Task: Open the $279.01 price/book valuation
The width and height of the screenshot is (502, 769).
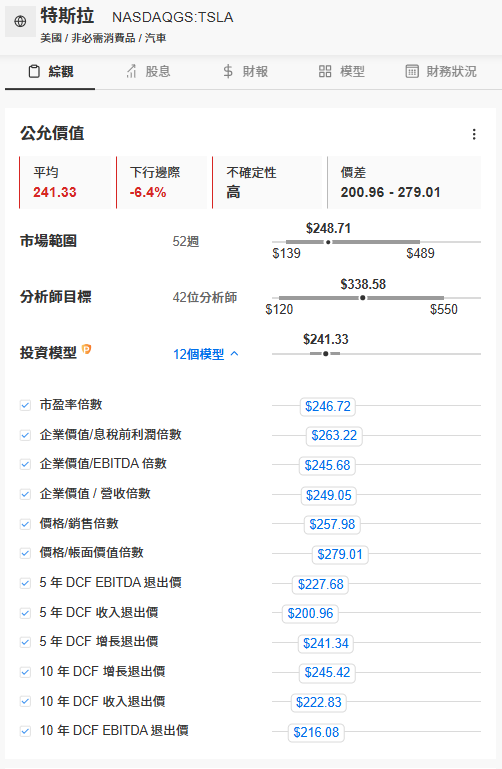Action: click(x=340, y=554)
